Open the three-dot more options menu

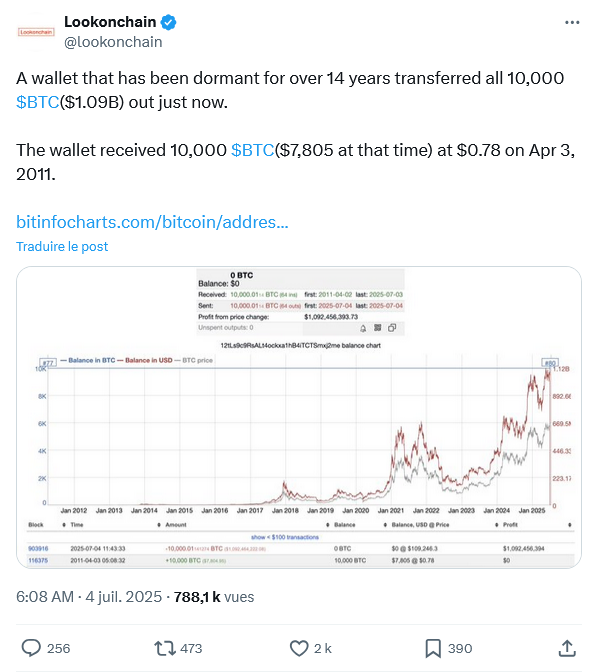click(x=572, y=23)
